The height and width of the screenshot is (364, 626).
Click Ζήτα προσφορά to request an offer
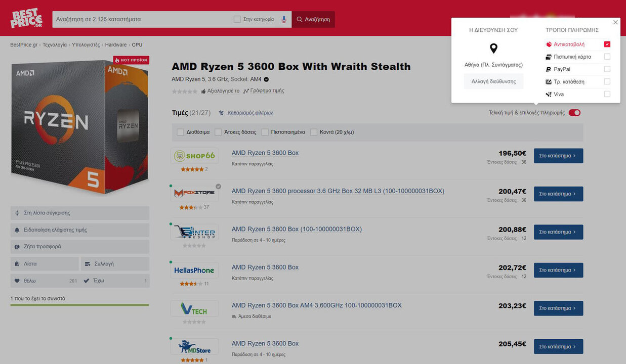(x=80, y=247)
